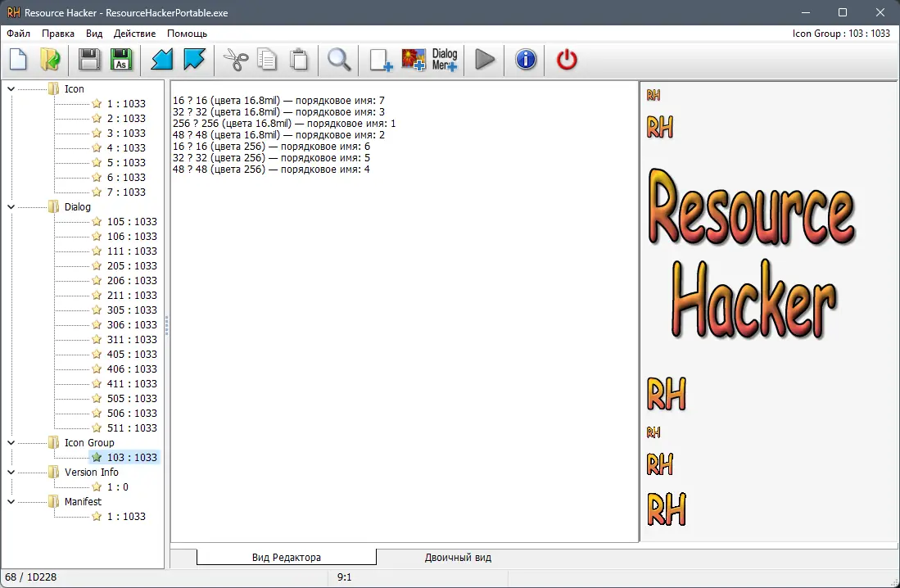
Task: Select Dialog resource 305 : 1033
Action: pyautogui.click(x=132, y=310)
